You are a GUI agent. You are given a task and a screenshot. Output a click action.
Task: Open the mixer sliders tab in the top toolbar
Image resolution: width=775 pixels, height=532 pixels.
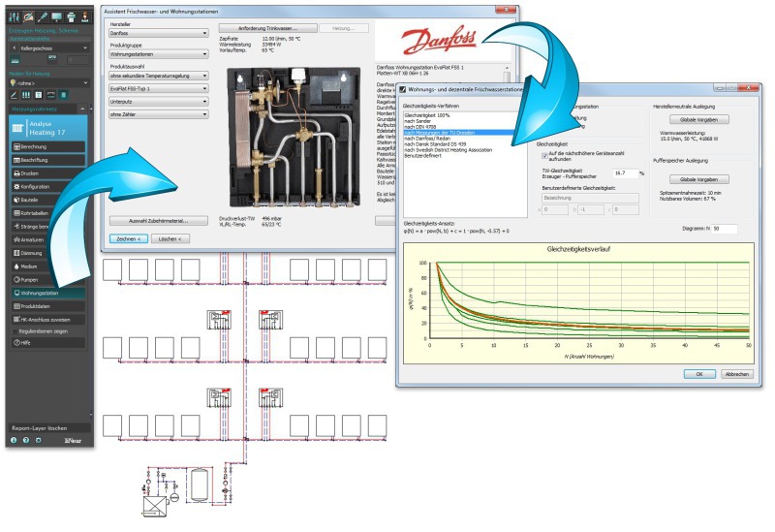[14, 17]
